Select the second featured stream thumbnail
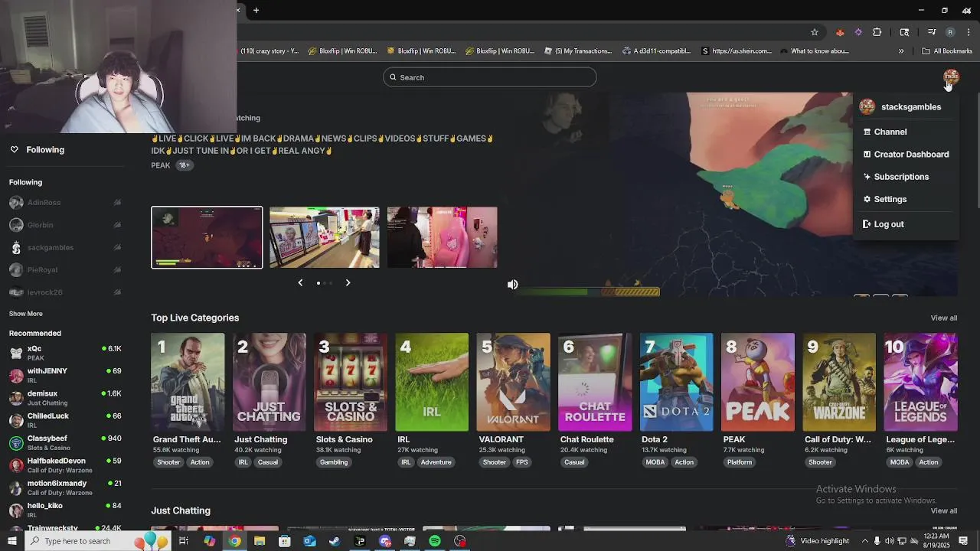Screen dimensions: 980x551 [x=325, y=237]
